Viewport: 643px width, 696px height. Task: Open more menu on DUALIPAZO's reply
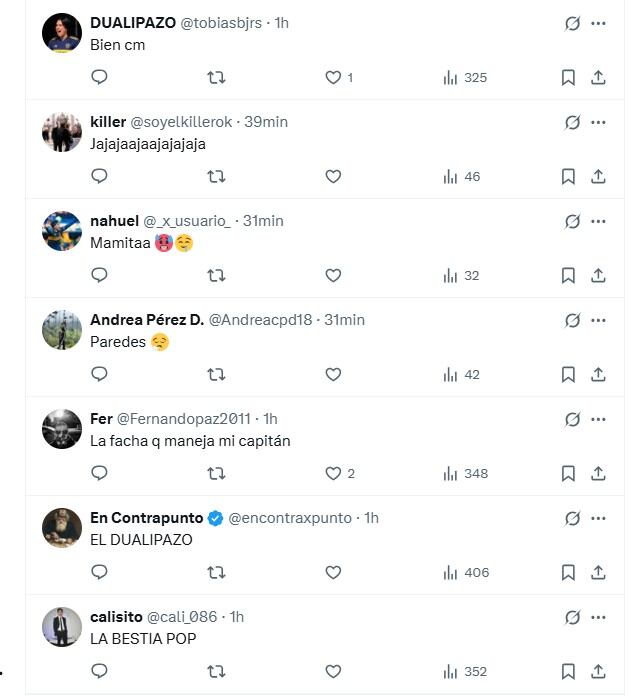point(598,23)
